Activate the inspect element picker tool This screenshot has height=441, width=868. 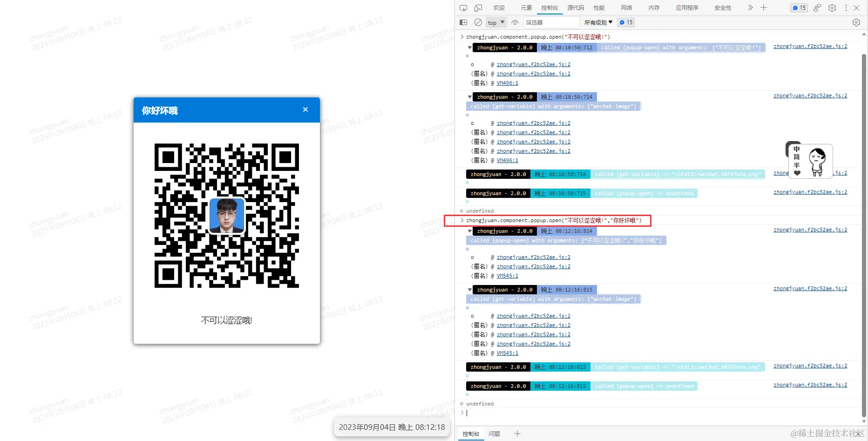(x=463, y=8)
